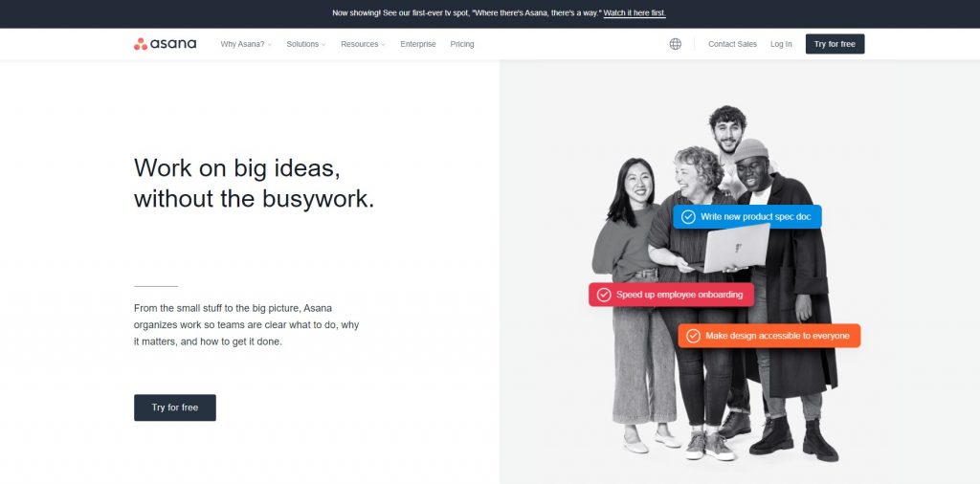The width and height of the screenshot is (980, 484).
Task: Open the Solutions dropdown menu
Action: [305, 44]
